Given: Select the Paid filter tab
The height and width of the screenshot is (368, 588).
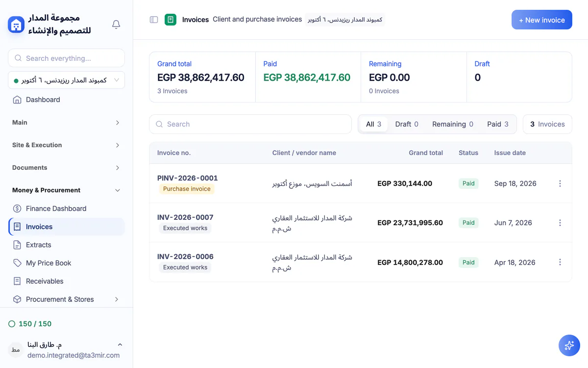Looking at the screenshot, I should (x=498, y=124).
